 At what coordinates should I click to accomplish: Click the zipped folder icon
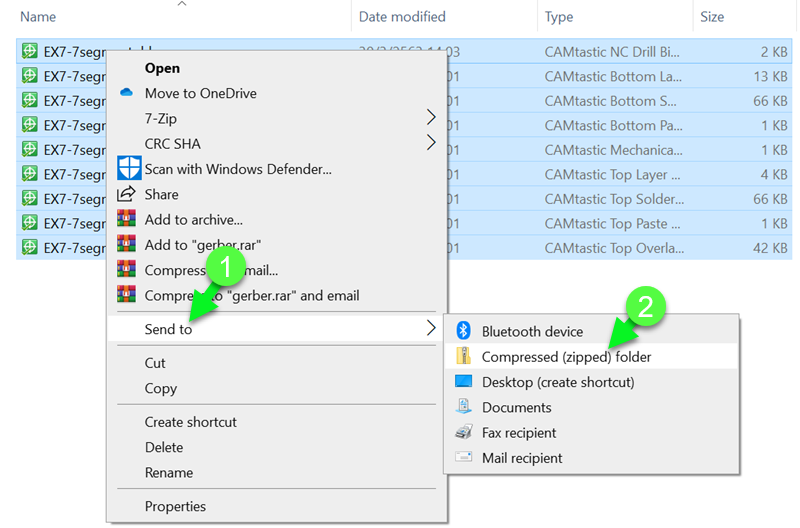(x=463, y=356)
